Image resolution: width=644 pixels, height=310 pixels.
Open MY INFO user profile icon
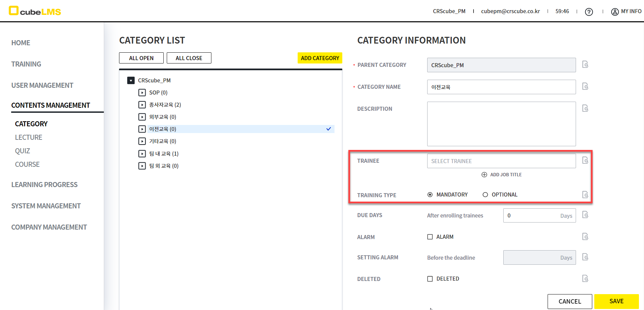pos(615,12)
